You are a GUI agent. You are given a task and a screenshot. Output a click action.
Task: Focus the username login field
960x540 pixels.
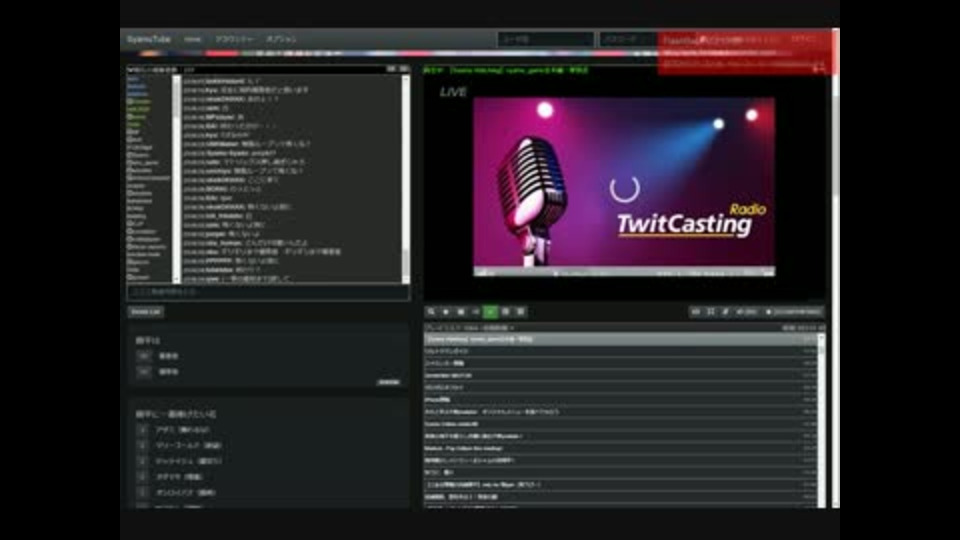pos(546,39)
